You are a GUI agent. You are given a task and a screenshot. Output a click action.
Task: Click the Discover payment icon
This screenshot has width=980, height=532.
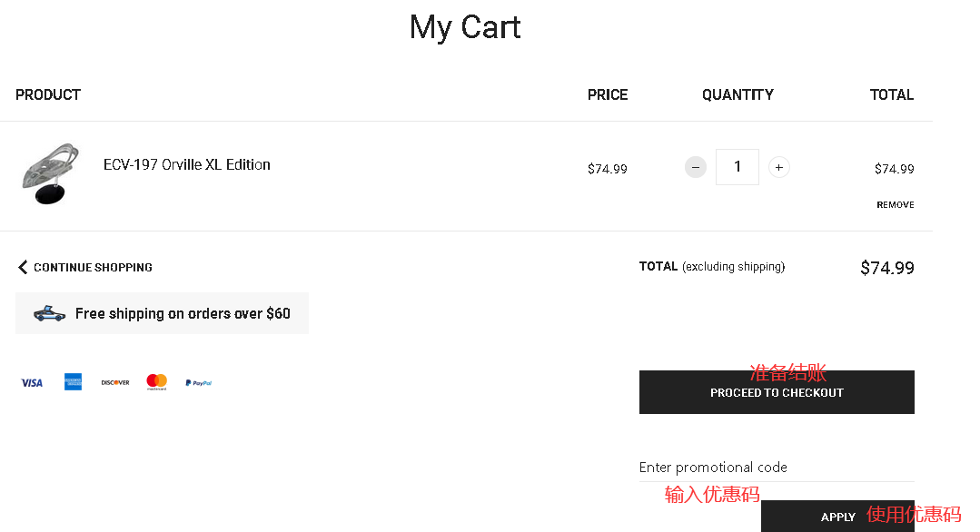pos(115,383)
